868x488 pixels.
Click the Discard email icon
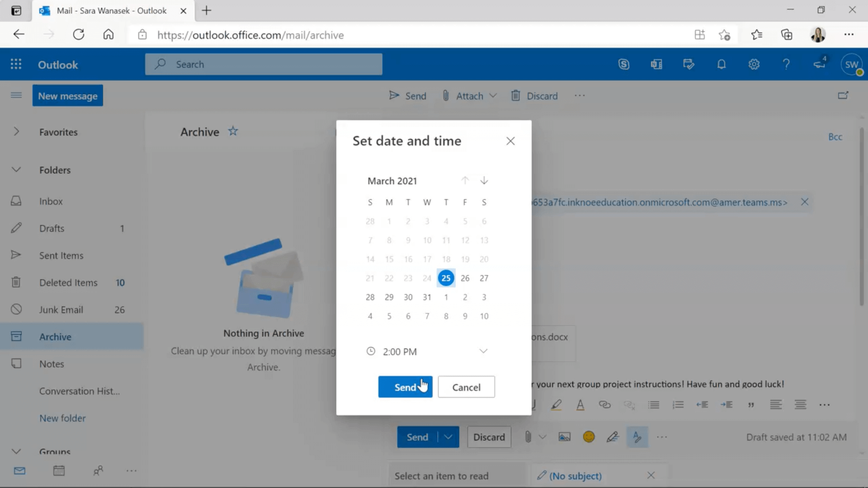tap(515, 96)
